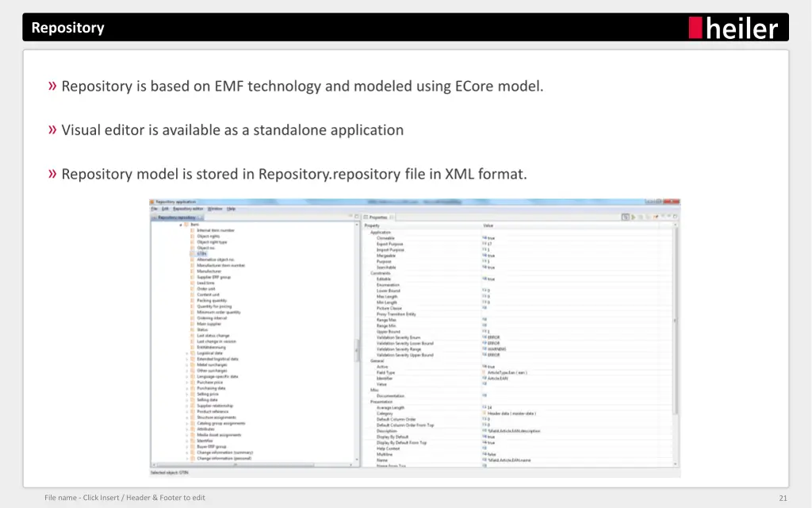This screenshot has height=508, width=812.
Task: Open the Window menu
Action: (215, 209)
